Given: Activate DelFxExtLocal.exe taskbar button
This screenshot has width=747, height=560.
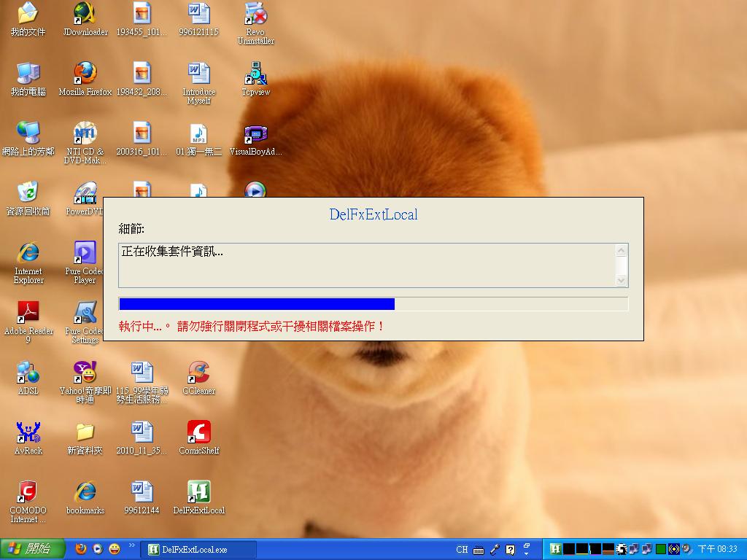Looking at the screenshot, I should (198, 550).
